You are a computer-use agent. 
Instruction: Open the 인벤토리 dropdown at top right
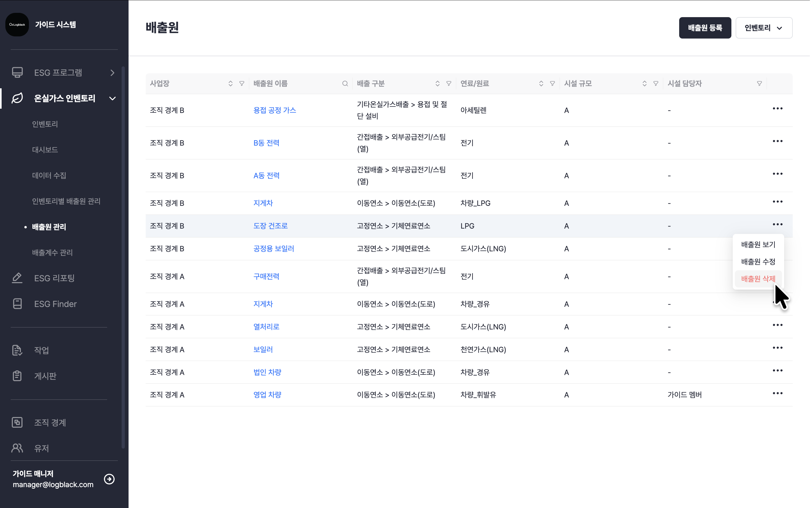click(x=764, y=28)
